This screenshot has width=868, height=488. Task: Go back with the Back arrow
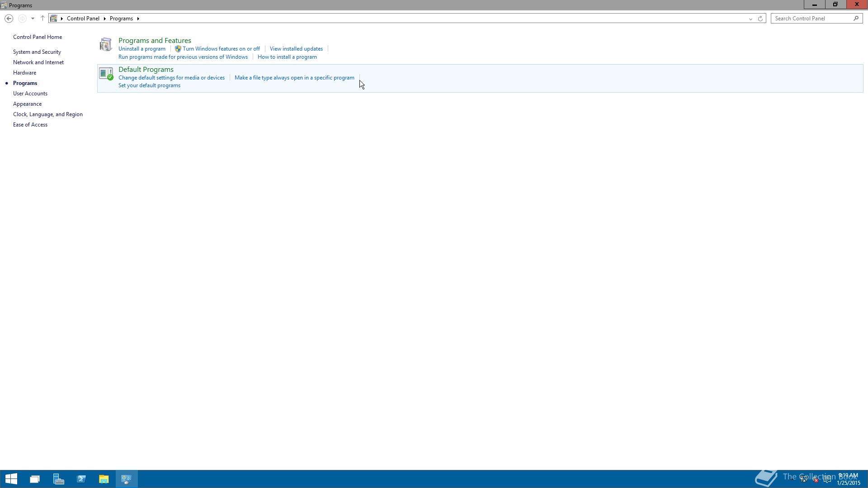pyautogui.click(x=9, y=19)
